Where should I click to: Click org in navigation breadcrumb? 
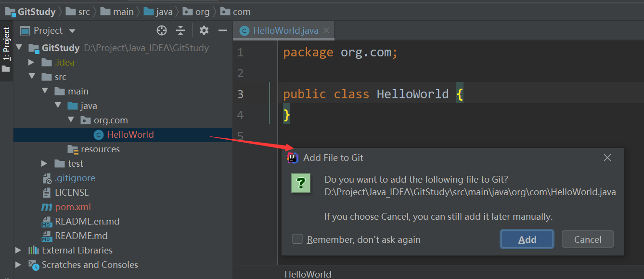[202, 12]
